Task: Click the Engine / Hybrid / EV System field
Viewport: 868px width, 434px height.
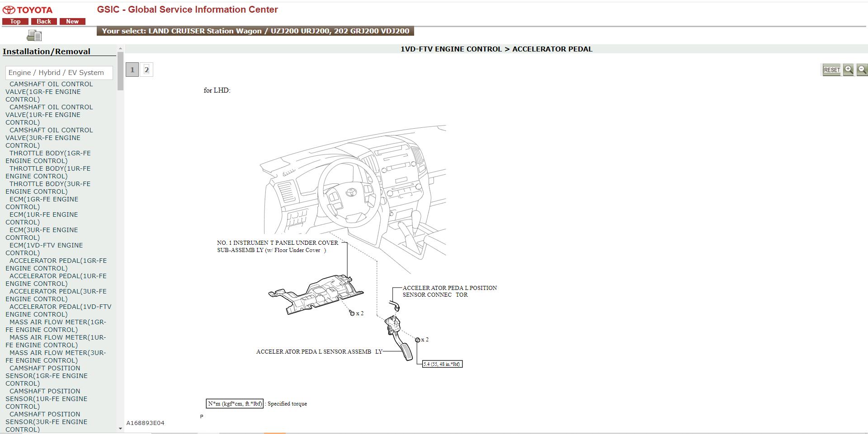Action: [x=59, y=73]
